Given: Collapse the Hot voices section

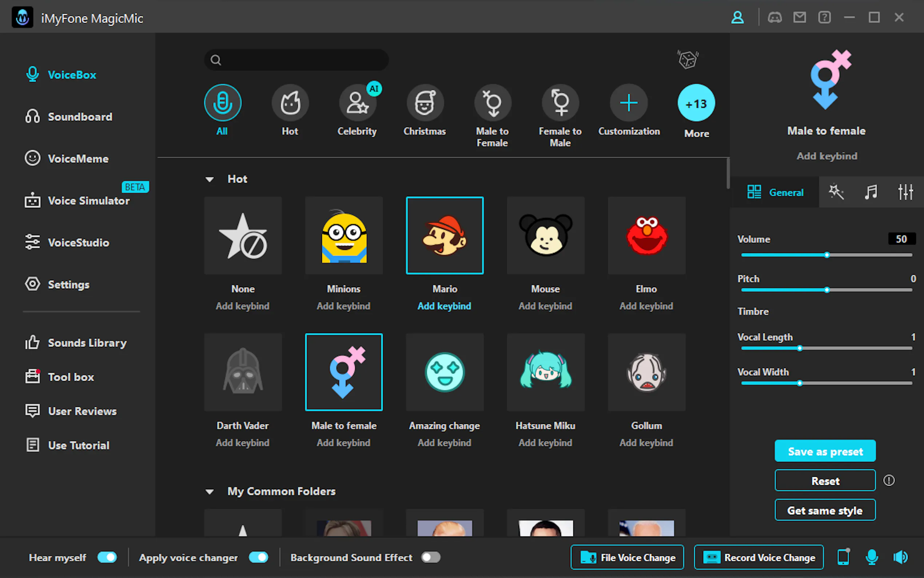Looking at the screenshot, I should pyautogui.click(x=209, y=179).
